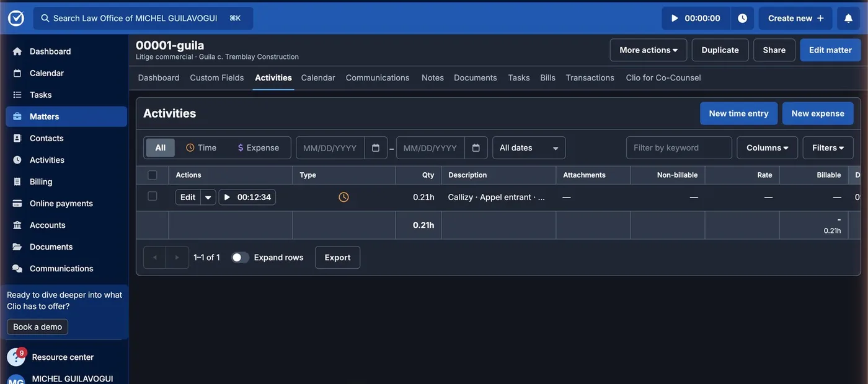The image size is (868, 384).
Task: Click New expense
Action: pyautogui.click(x=818, y=114)
